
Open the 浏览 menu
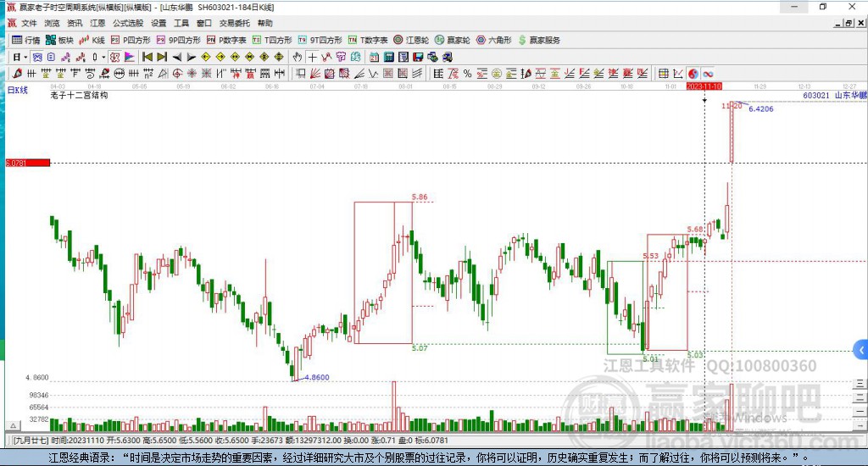[52, 23]
